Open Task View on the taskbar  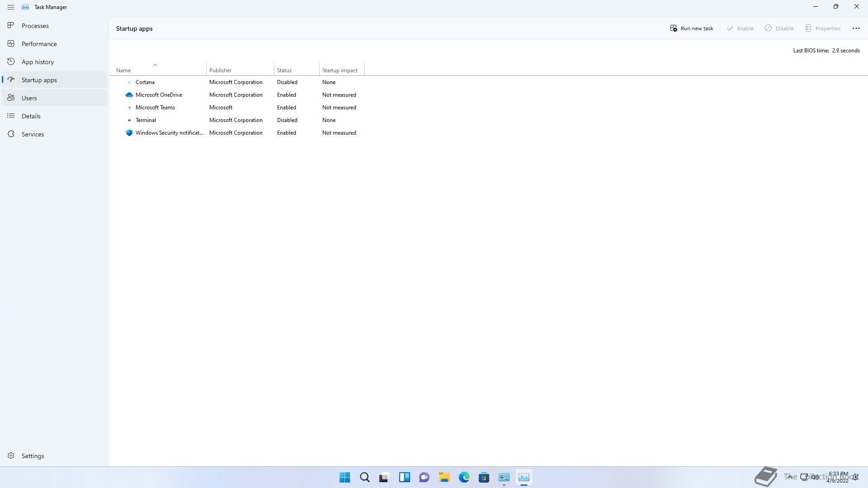(384, 477)
